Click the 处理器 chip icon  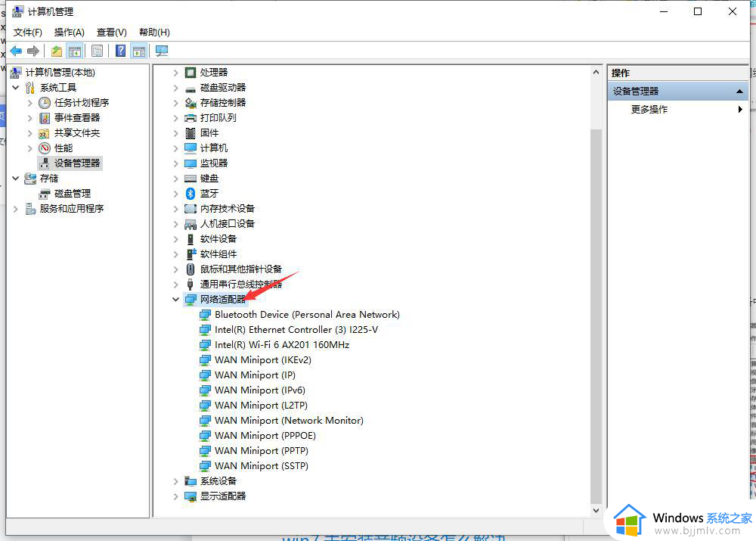[x=191, y=73]
